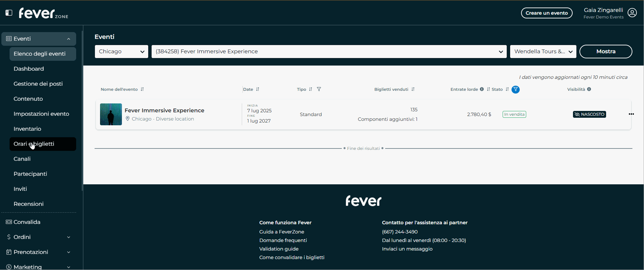Click the location pin icon by Chicago
Screen dimensions: 644x270
pos(128,119)
